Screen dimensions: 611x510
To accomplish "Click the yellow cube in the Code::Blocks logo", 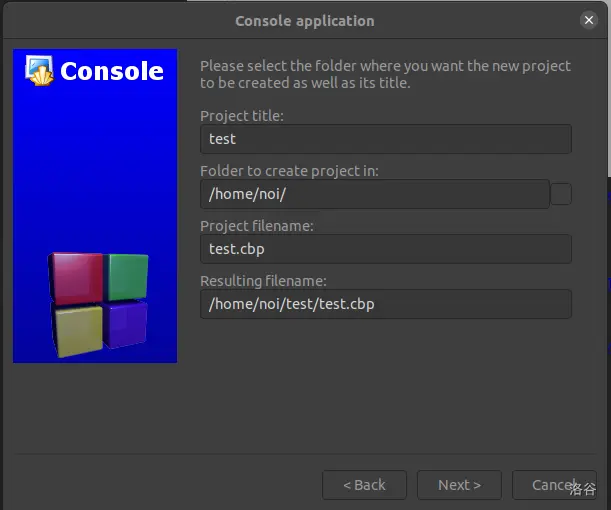I will (x=79, y=330).
